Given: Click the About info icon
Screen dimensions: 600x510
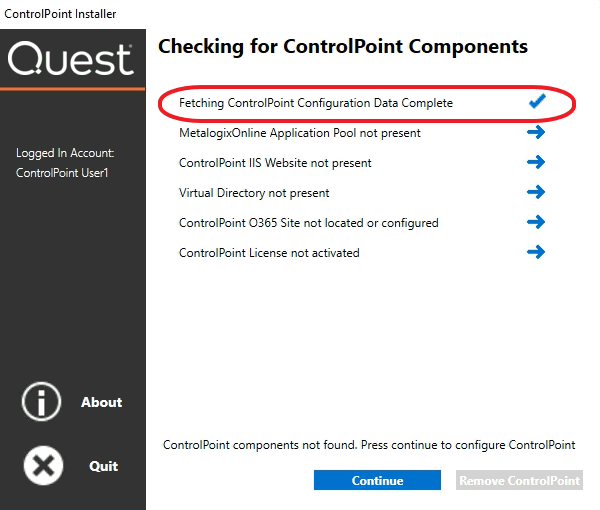Looking at the screenshot, I should point(42,402).
